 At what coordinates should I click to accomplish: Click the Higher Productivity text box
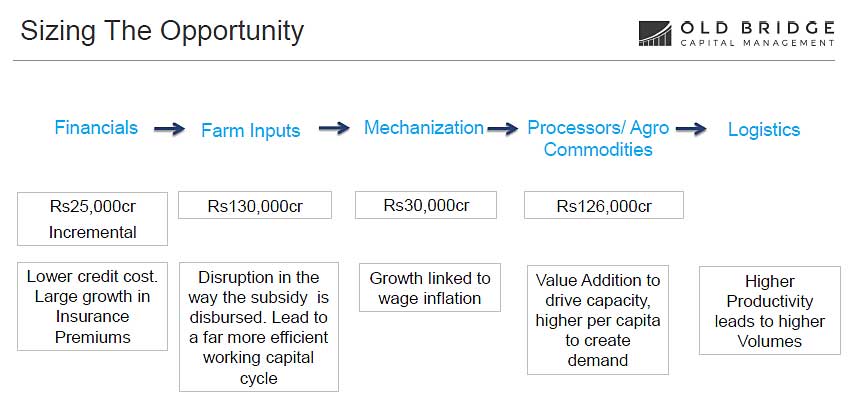[770, 311]
